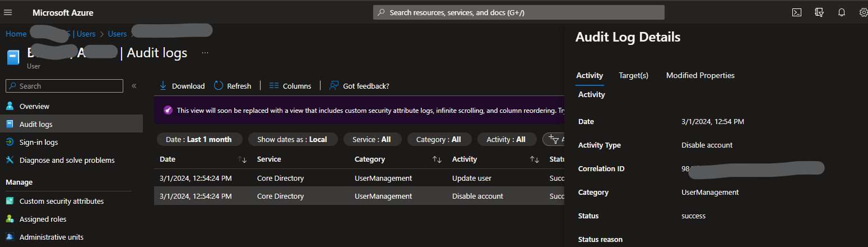Image resolution: width=868 pixels, height=247 pixels.
Task: Click the Microsoft Azure title in the header
Action: 63,12
